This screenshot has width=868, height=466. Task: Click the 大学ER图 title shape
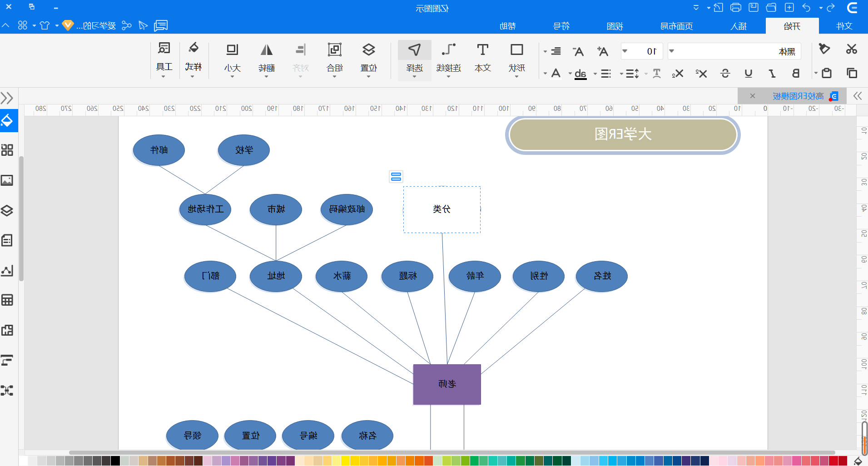(x=623, y=135)
